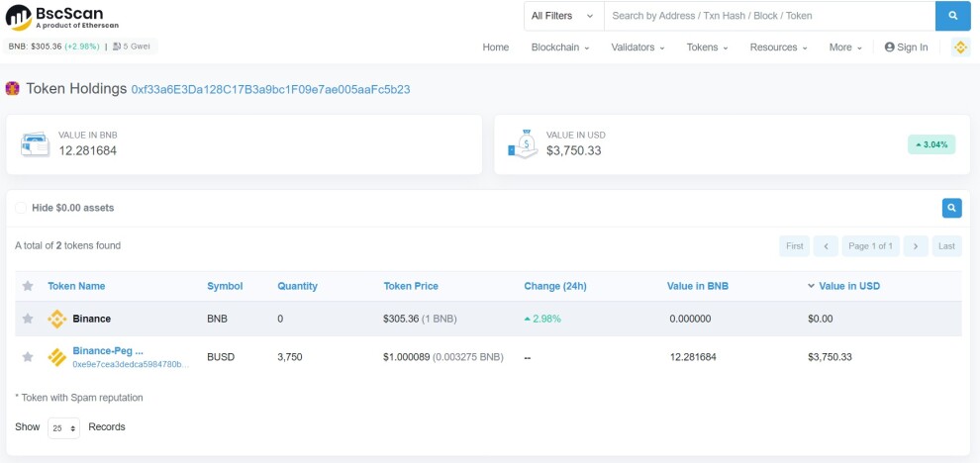Open Binance-Peg token contract link
The image size is (980, 463).
131,364
